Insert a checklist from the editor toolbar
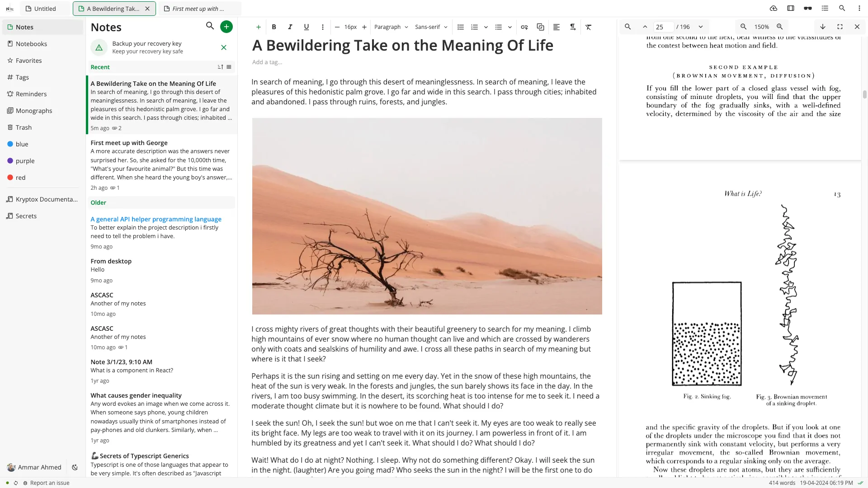 coord(461,27)
